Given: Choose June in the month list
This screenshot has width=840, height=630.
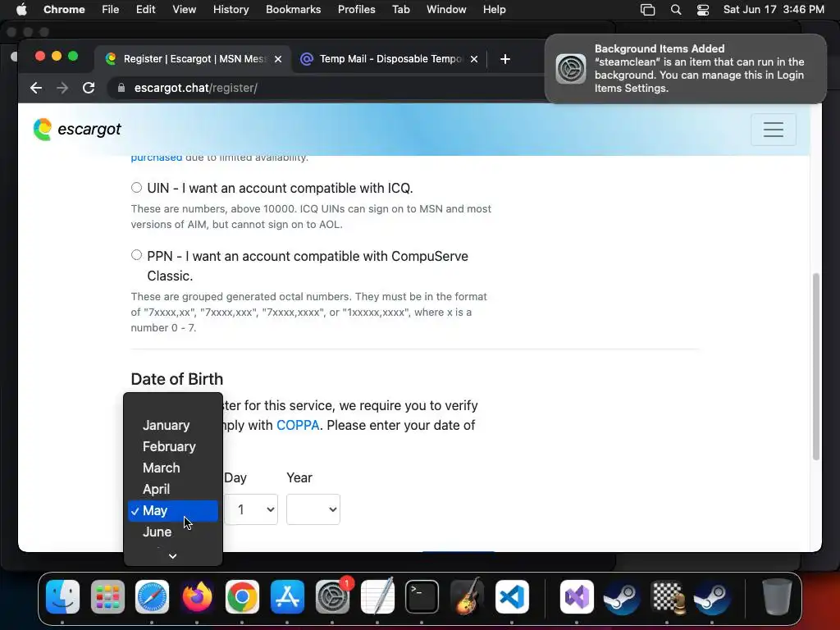Looking at the screenshot, I should click(x=173, y=532).
